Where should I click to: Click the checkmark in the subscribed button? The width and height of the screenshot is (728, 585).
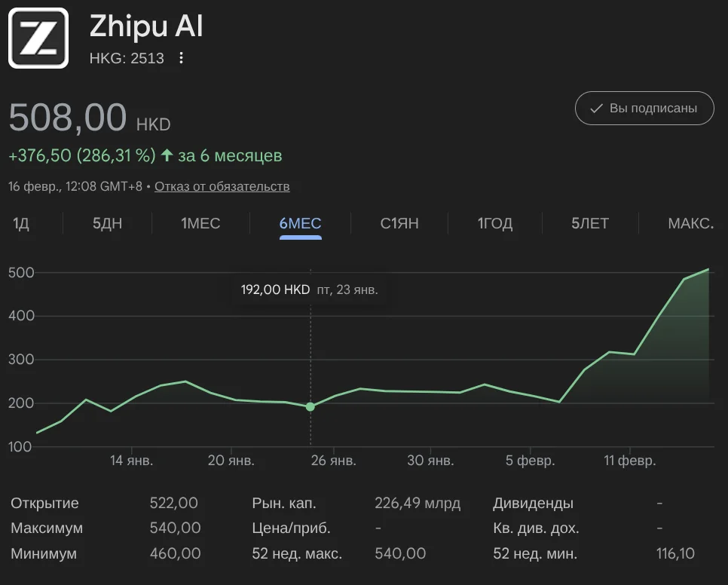[596, 109]
